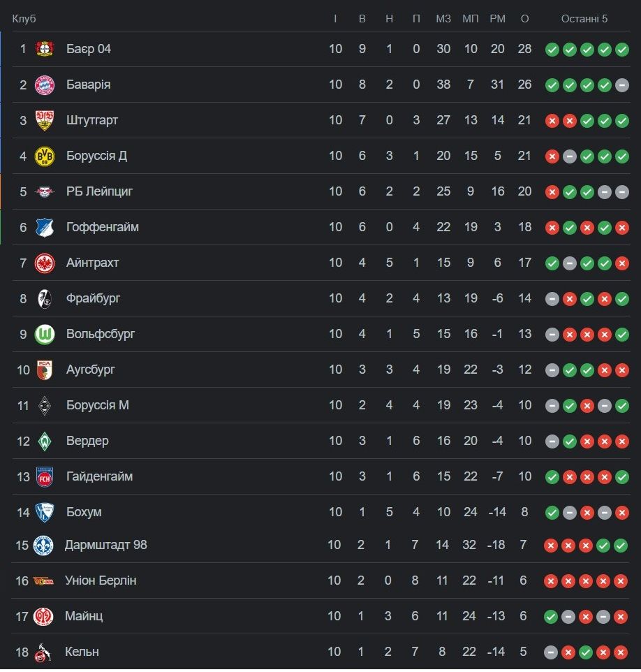Open the Дармштадт 98 team link

coord(105,545)
